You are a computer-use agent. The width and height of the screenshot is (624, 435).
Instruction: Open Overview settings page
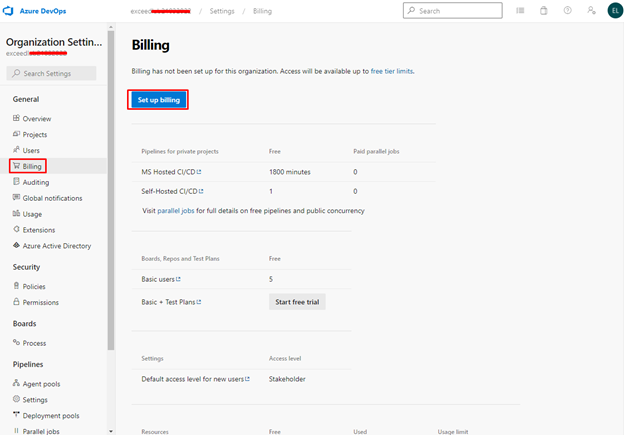(x=37, y=119)
